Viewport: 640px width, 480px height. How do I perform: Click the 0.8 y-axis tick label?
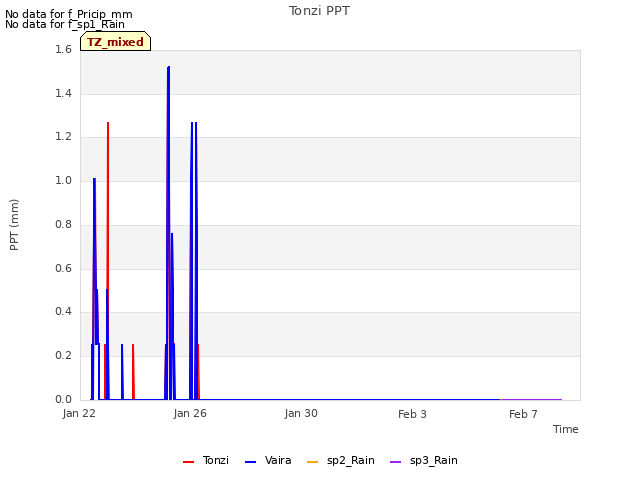(x=63, y=224)
